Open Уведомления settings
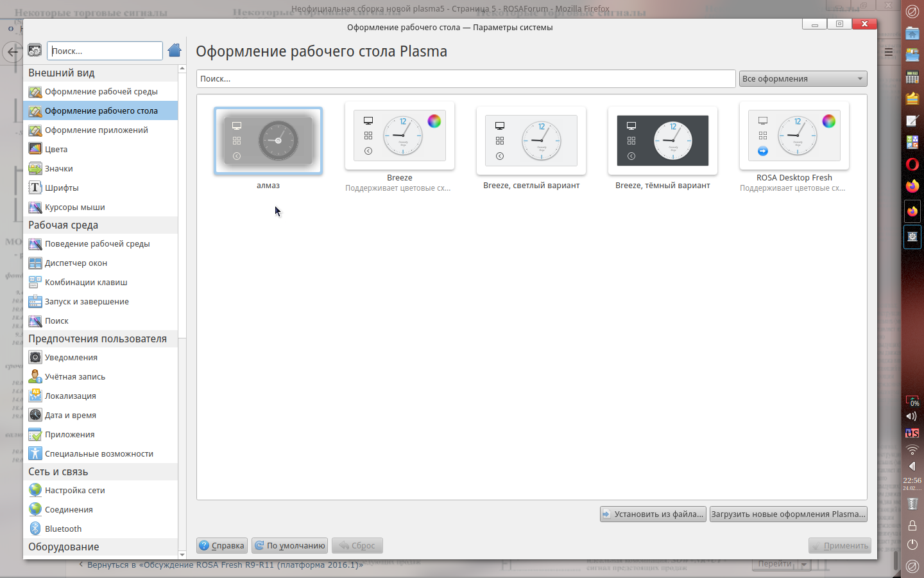 [x=101, y=357]
